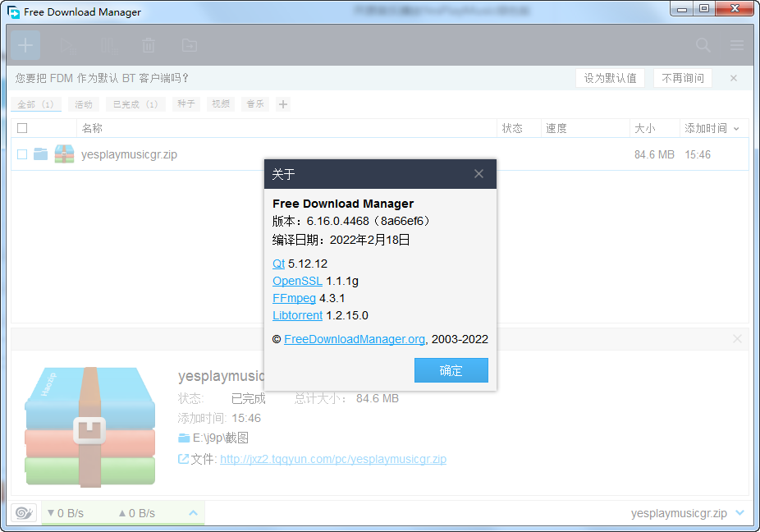Open the Qt link in About dialog
Image resolution: width=760 pixels, height=532 pixels.
(279, 264)
